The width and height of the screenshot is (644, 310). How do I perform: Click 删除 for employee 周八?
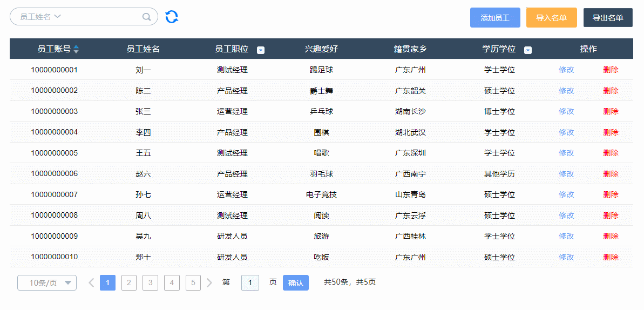click(611, 215)
